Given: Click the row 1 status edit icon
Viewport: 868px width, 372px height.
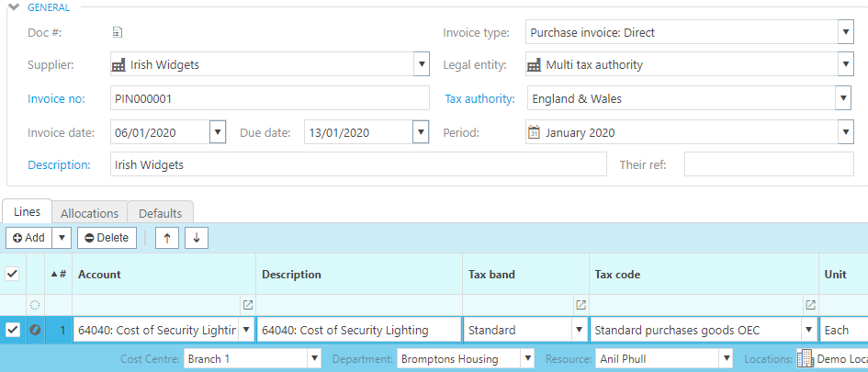Looking at the screenshot, I should (x=35, y=331).
